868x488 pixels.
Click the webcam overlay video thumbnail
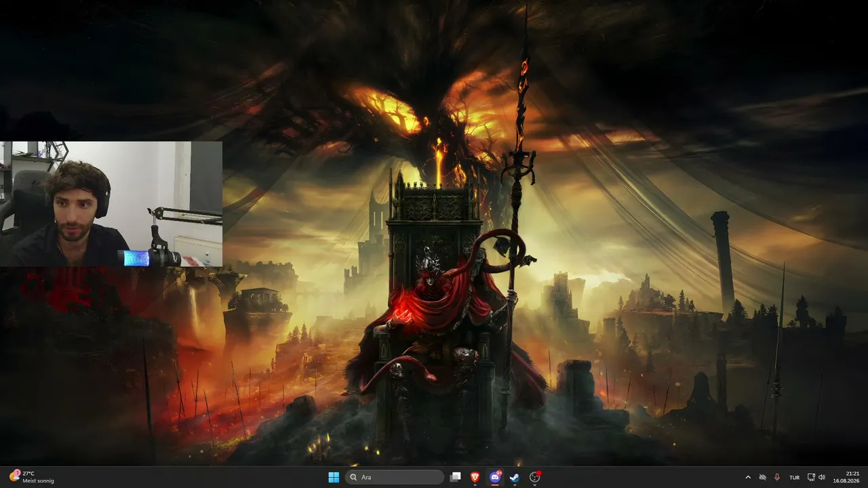click(111, 204)
